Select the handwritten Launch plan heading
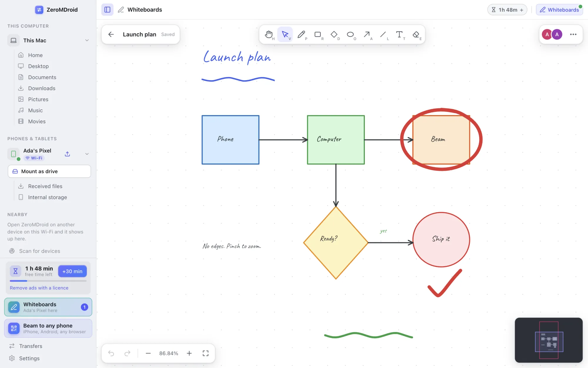Image resolution: width=588 pixels, height=368 pixels. (237, 57)
